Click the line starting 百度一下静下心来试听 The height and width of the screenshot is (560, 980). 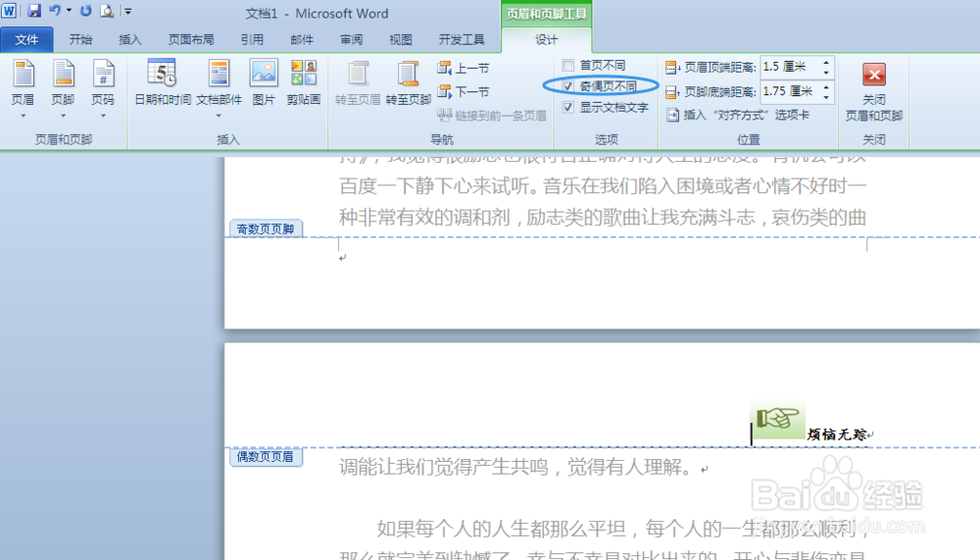pyautogui.click(x=603, y=185)
